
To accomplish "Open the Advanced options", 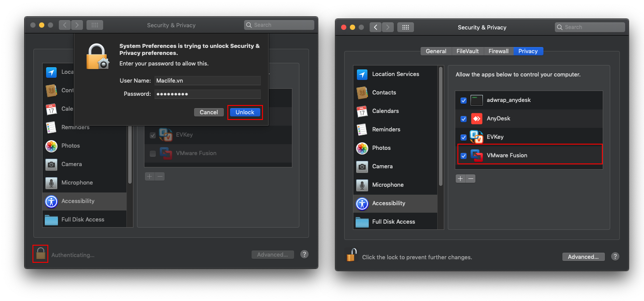I will (583, 257).
